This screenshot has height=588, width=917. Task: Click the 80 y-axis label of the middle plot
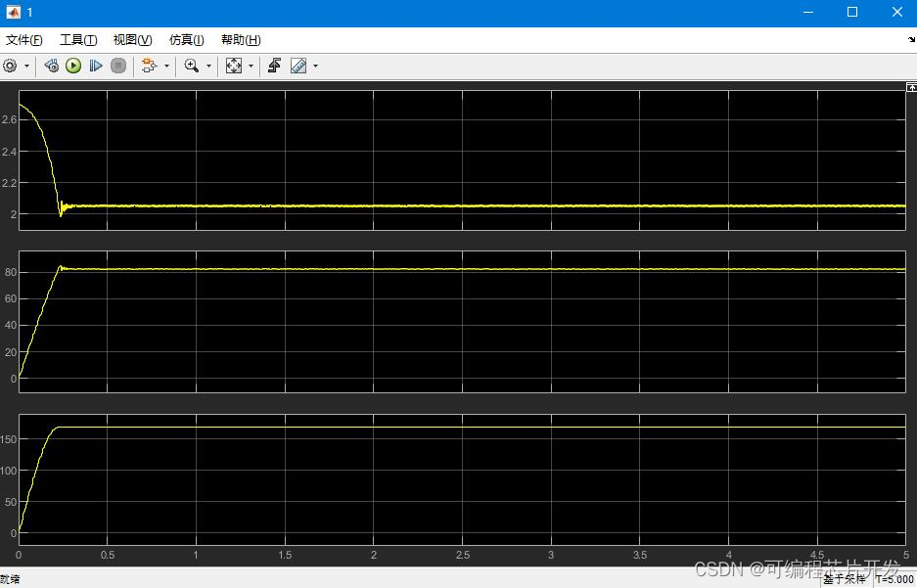10,272
